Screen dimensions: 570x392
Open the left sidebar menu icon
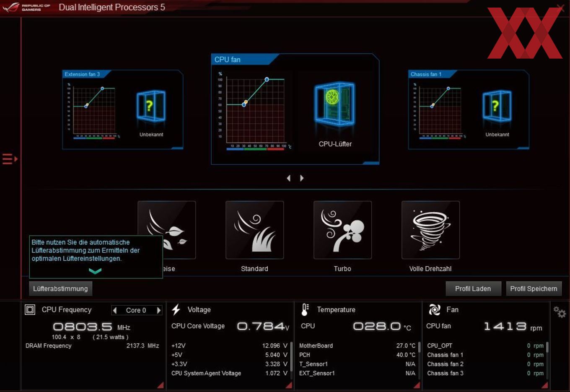click(10, 159)
